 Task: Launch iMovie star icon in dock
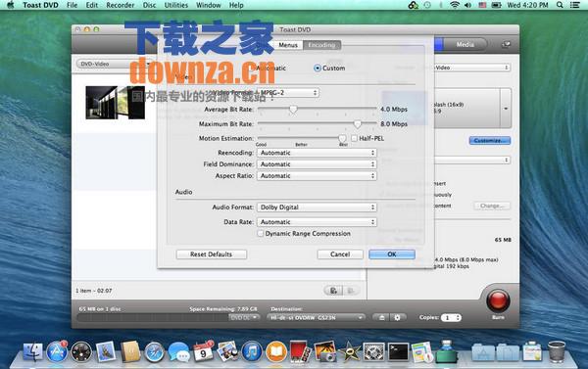point(349,352)
